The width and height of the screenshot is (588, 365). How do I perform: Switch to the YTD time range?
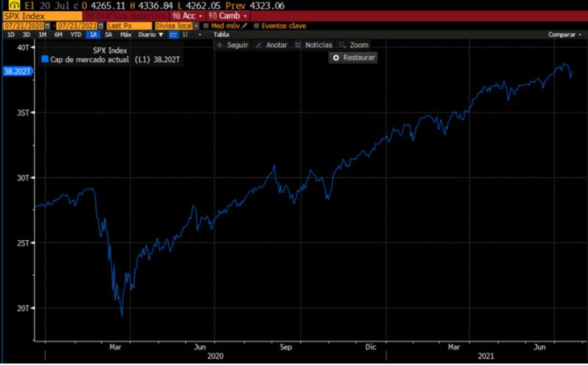[x=76, y=35]
